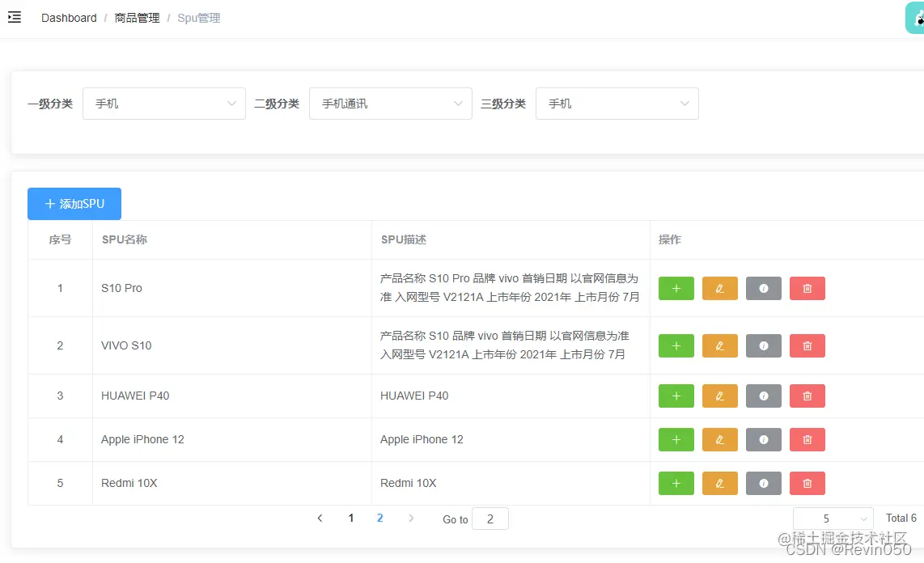
Task: Open the user avatar at top right
Action: pyautogui.click(x=915, y=18)
